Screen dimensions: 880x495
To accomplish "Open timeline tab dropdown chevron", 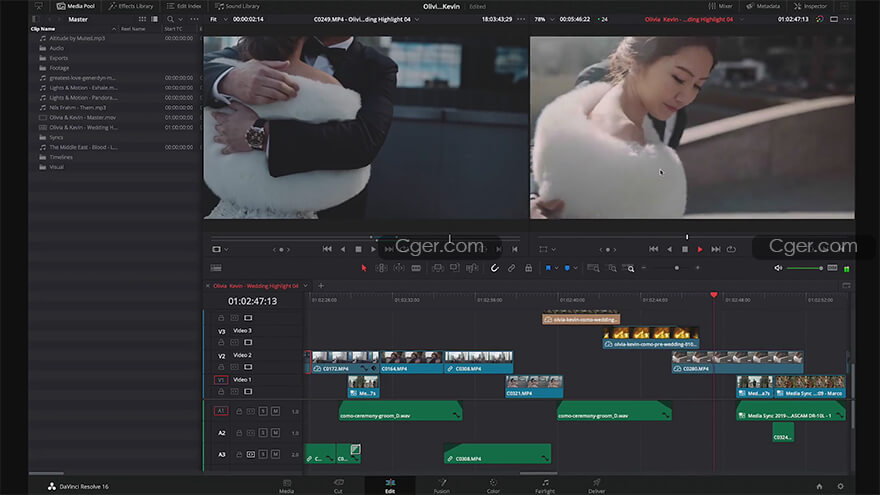I will pos(306,286).
